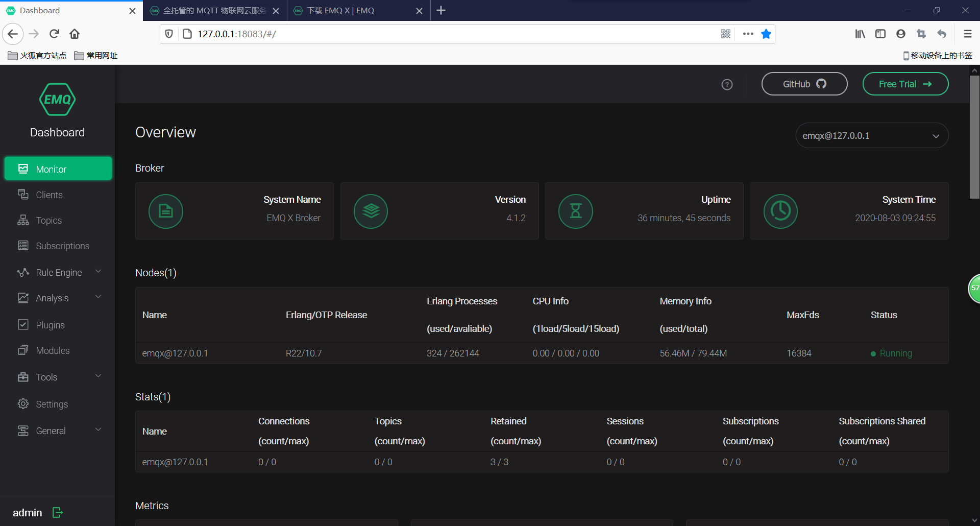The width and height of the screenshot is (980, 526).
Task: Click the admin logout icon
Action: click(x=58, y=512)
